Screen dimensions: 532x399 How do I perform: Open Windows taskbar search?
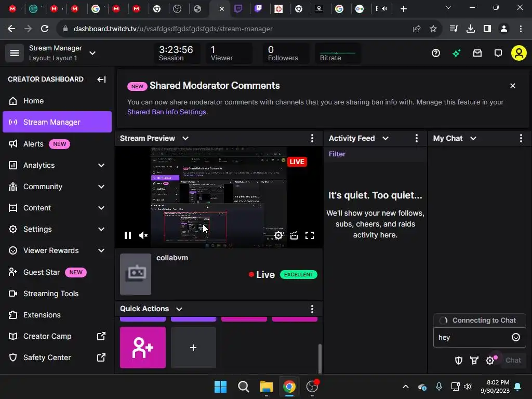coord(243,387)
